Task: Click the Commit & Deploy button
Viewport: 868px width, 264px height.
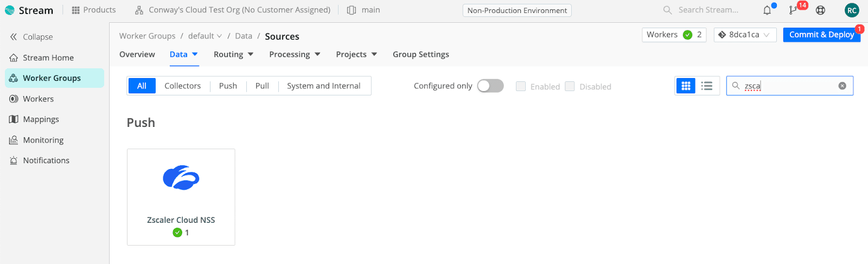Action: 821,35
